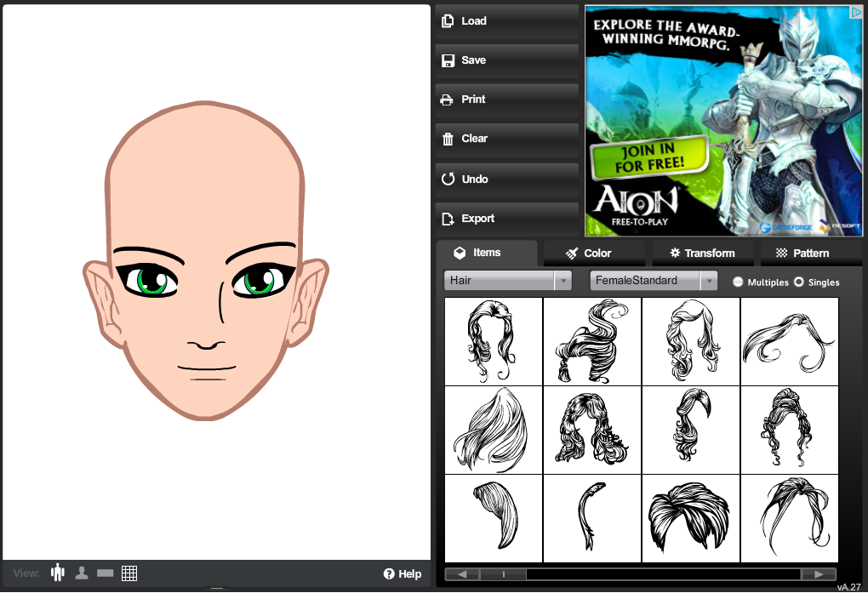This screenshot has height=593, width=868.
Task: Toggle the grid view icon
Action: 129,573
